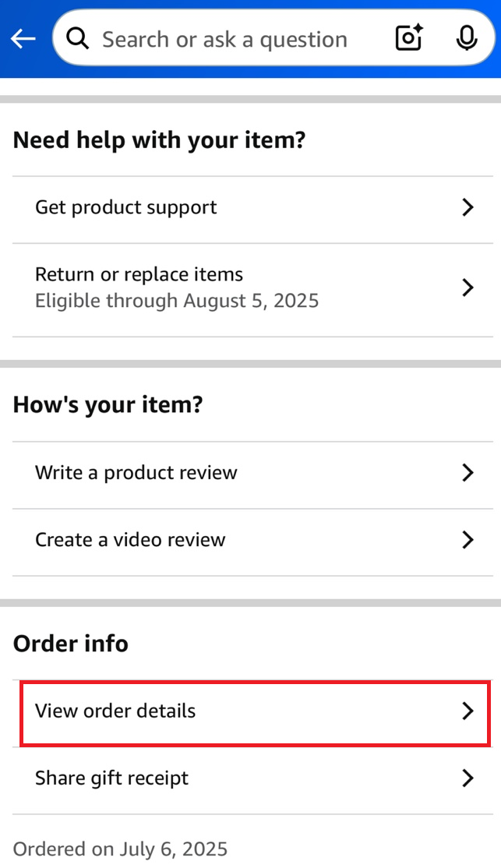501x868 pixels.
Task: Select Return or replace items
Action: [139, 275]
